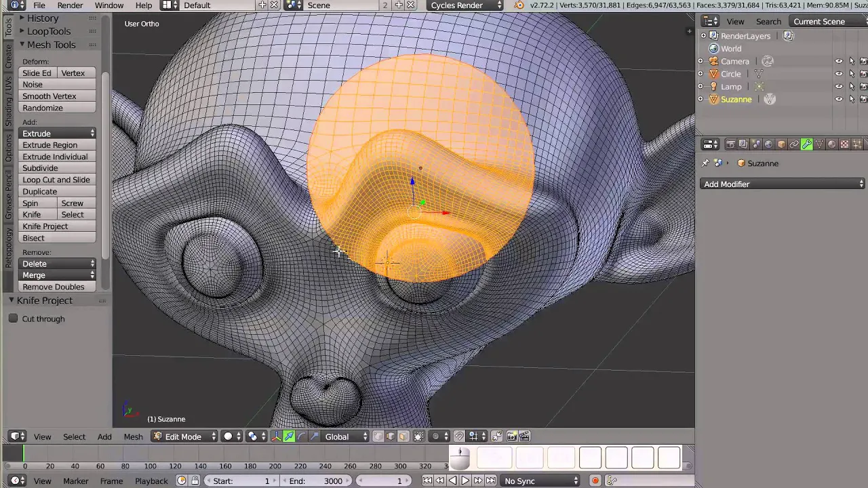Click the Remove Doubles button
Image resolution: width=868 pixels, height=488 pixels.
point(58,287)
